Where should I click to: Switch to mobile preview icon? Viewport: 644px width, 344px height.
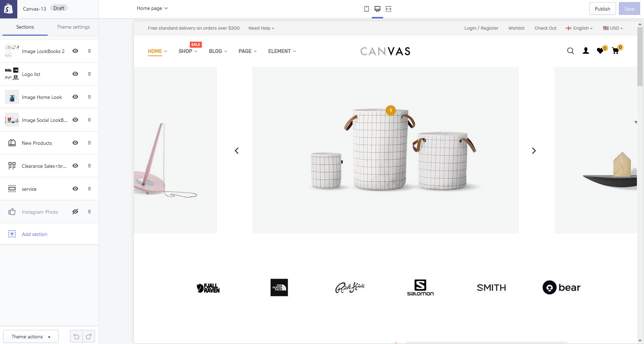[367, 9]
